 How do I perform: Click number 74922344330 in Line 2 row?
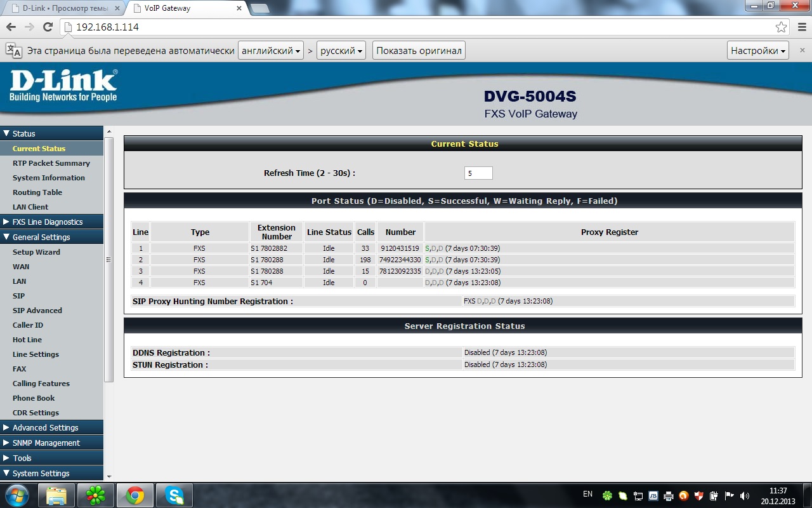pos(400,260)
